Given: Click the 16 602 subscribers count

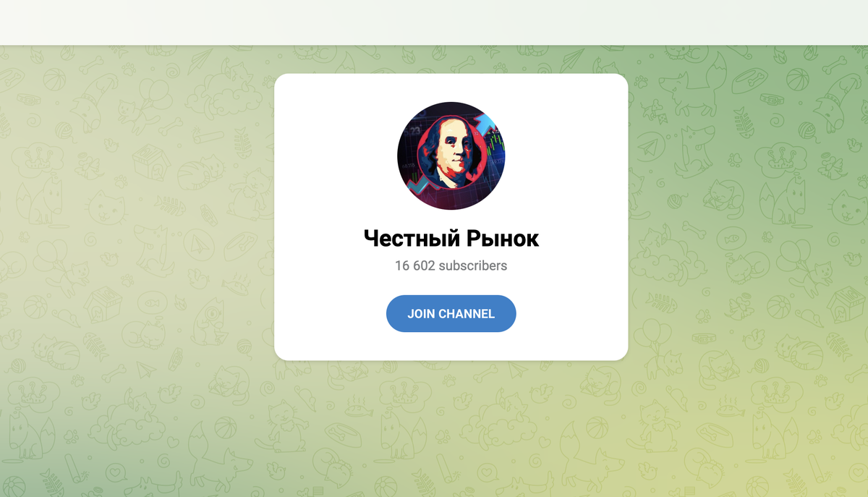Looking at the screenshot, I should (451, 266).
